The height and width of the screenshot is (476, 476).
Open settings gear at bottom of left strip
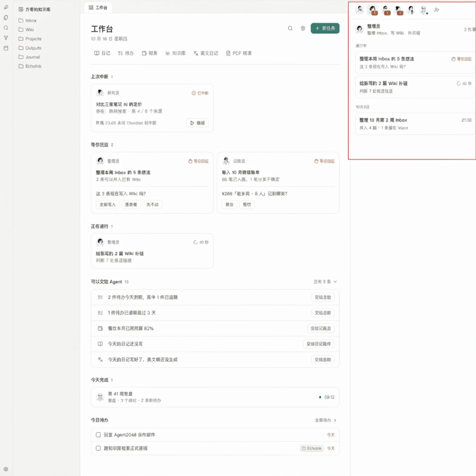pyautogui.click(x=6, y=469)
